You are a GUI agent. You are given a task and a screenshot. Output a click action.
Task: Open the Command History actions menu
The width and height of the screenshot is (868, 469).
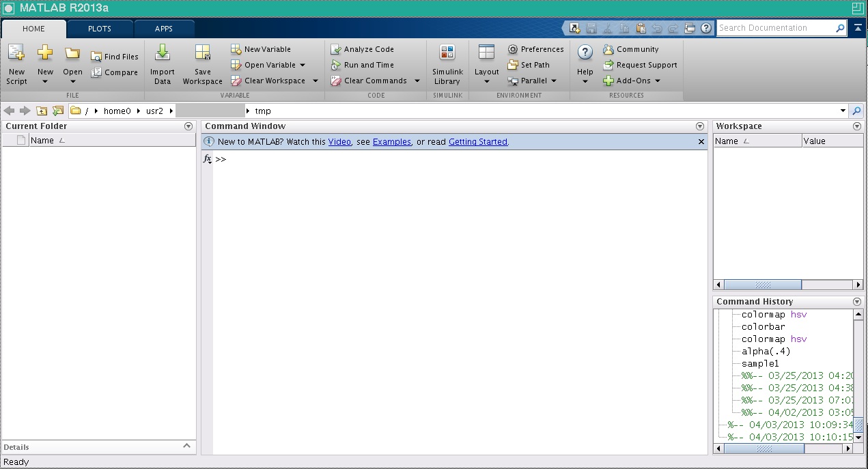click(857, 302)
